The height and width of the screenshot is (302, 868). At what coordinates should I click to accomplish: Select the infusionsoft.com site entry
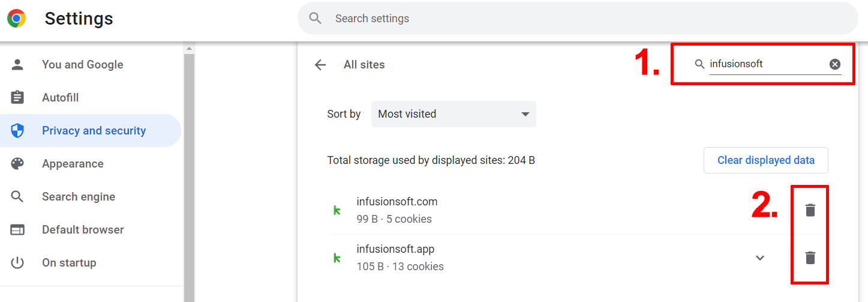397,202
